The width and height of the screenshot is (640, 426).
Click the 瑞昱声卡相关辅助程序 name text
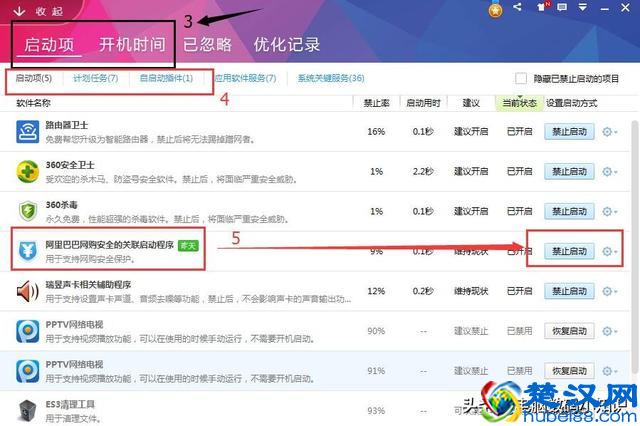[88, 284]
